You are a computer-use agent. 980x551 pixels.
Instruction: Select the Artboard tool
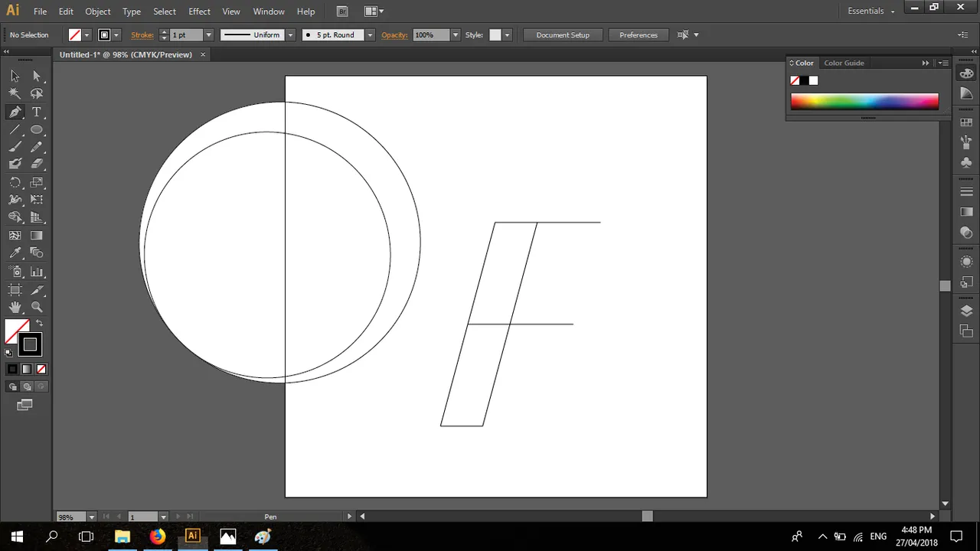15,290
